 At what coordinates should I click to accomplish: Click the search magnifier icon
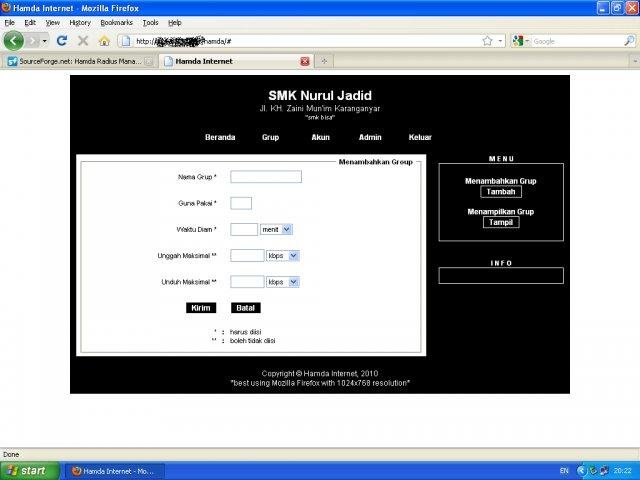click(x=629, y=41)
